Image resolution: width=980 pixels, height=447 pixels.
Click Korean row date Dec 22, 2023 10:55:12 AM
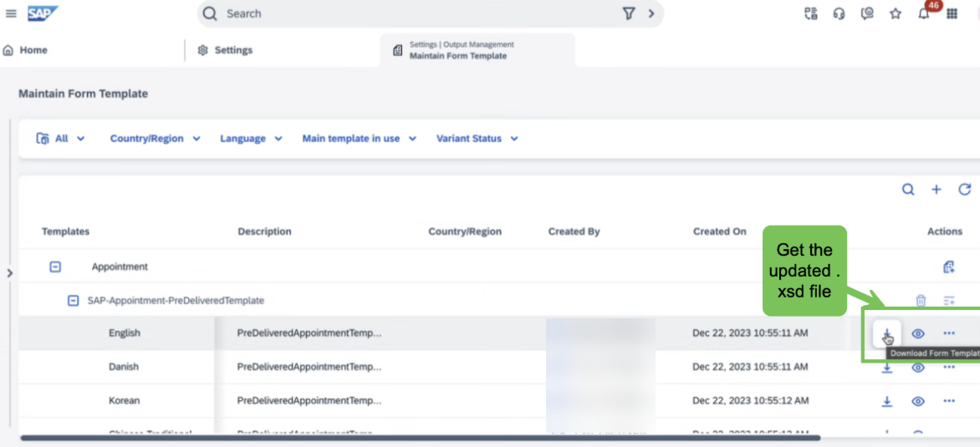pos(750,401)
